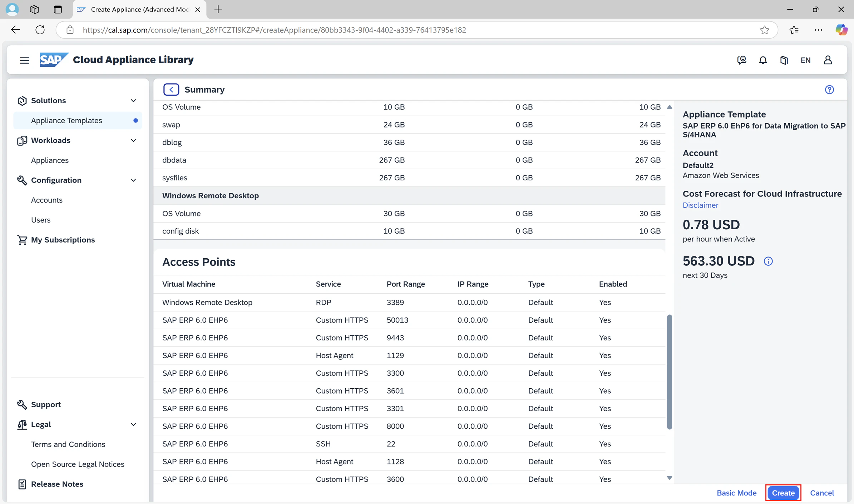Open browser settings and more menu

[818, 30]
